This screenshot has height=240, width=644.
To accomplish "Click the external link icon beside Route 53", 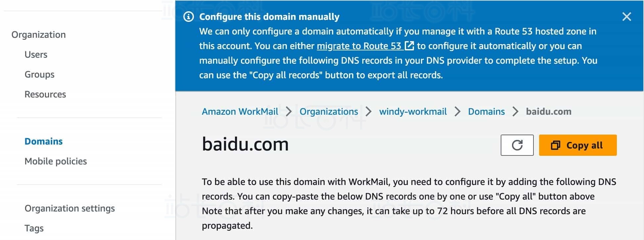I will pos(409,46).
